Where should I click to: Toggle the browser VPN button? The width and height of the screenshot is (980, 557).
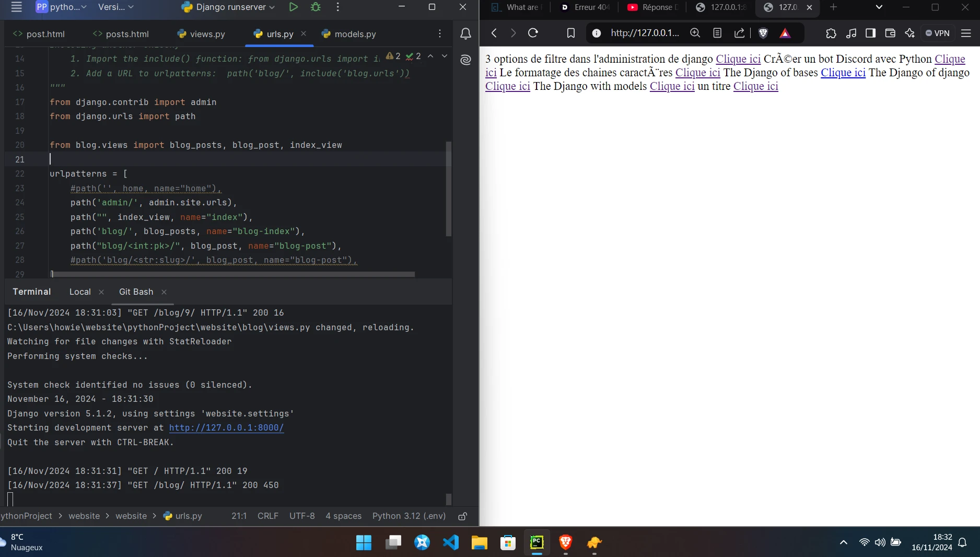pos(937,33)
